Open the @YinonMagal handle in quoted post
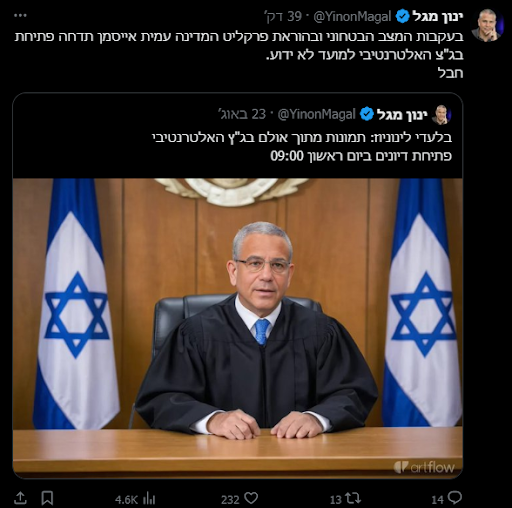512x508 pixels. pos(316,114)
